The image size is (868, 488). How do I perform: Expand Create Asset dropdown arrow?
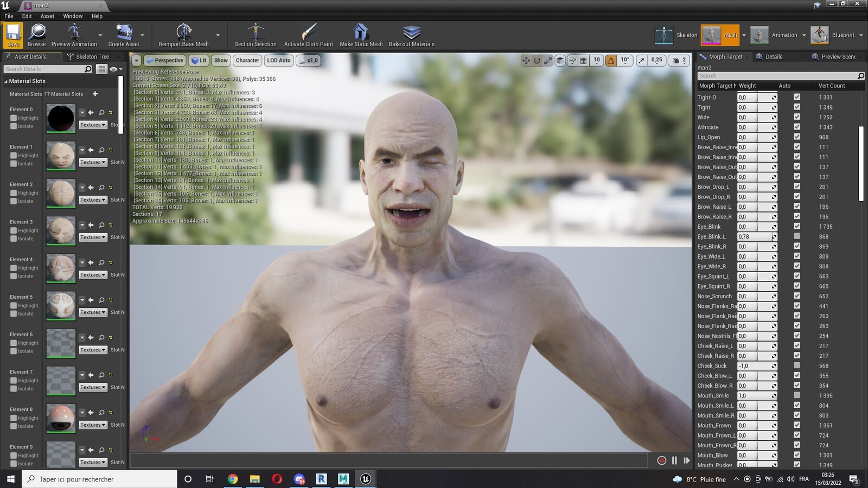(x=143, y=35)
